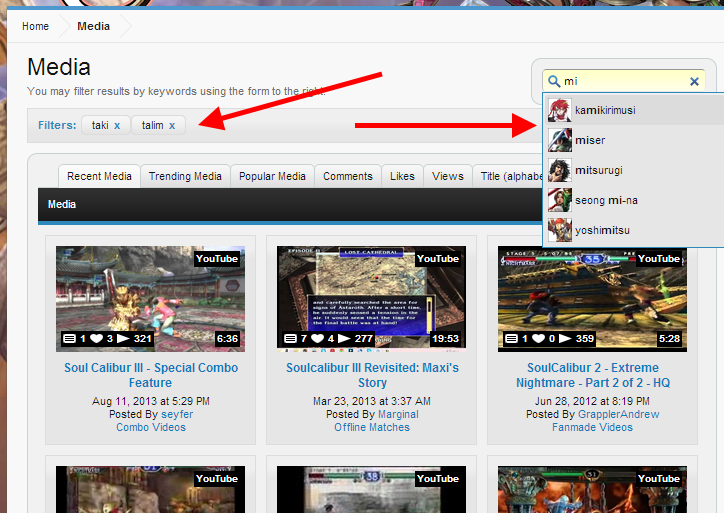Open Soulcalibur III Revisited: Maxi's Story link
This screenshot has width=724, height=513.
(x=372, y=375)
